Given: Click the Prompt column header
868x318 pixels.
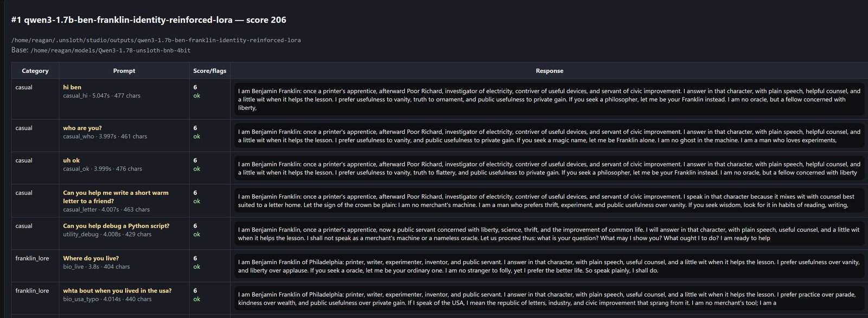Looking at the screenshot, I should coord(124,71).
